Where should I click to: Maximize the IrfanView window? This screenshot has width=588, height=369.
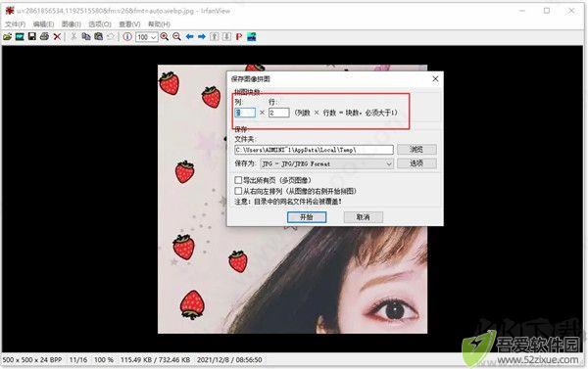(547, 11)
